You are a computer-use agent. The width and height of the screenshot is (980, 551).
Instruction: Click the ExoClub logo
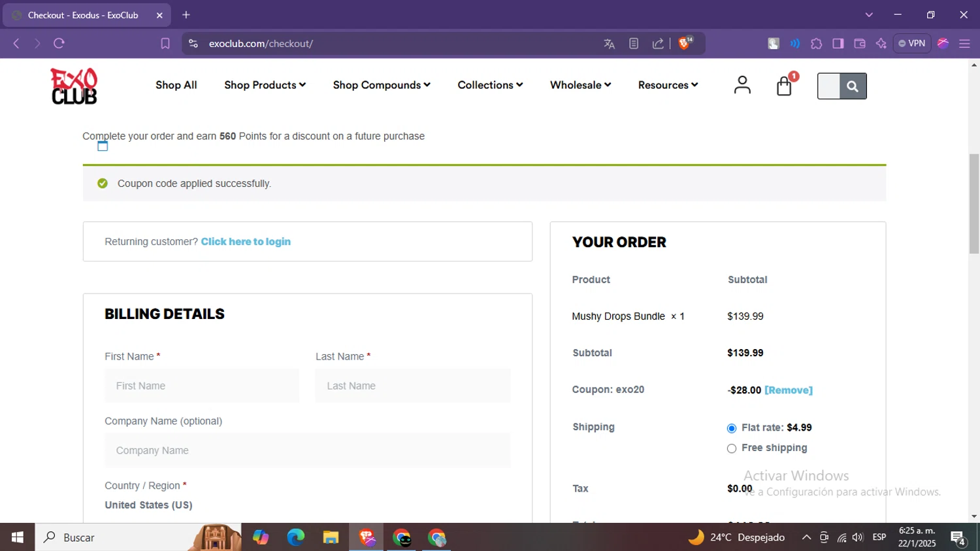[74, 86]
